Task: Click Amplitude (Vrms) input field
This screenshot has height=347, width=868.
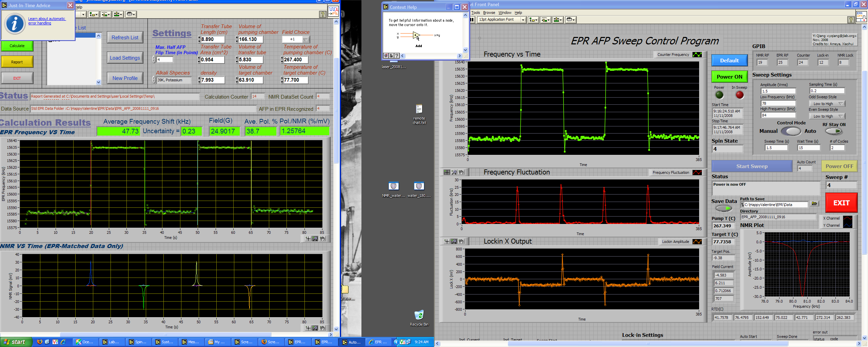Action: click(778, 91)
